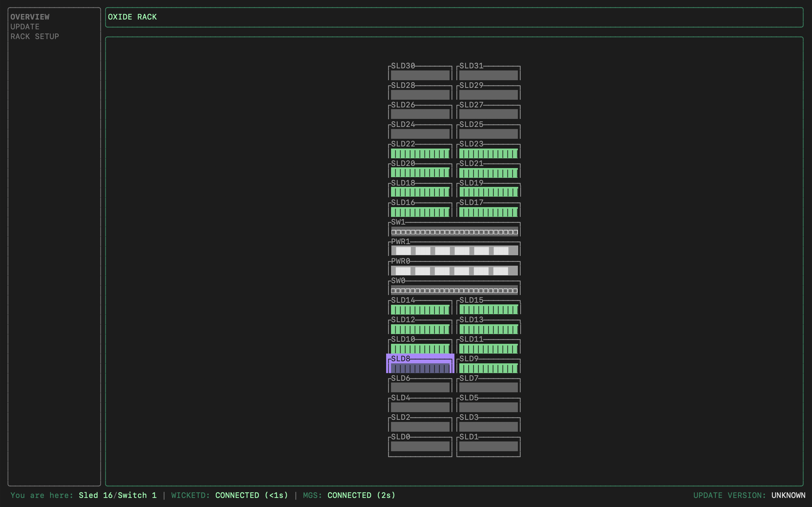Click the WICKETD connected status text
Image resolution: width=812 pixels, height=507 pixels.
coord(251,495)
